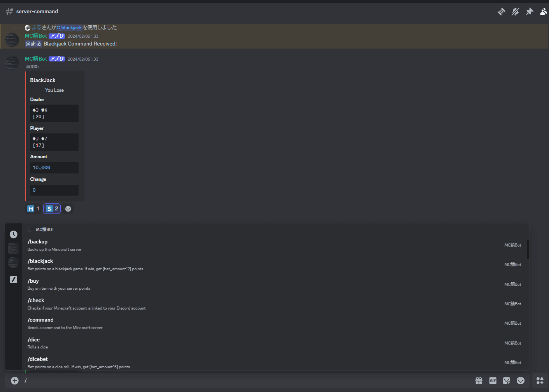Launch the Apps launcher beside the emoji picker
549x392 pixels.
(539, 380)
